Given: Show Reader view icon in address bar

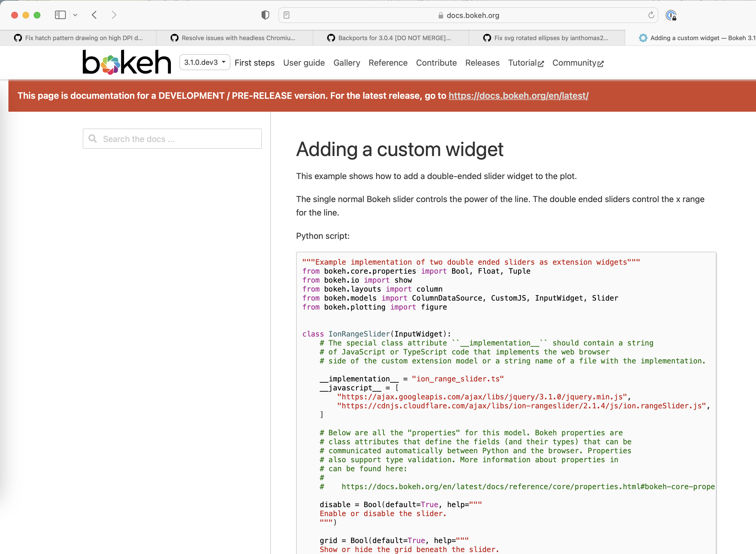Looking at the screenshot, I should (286, 15).
